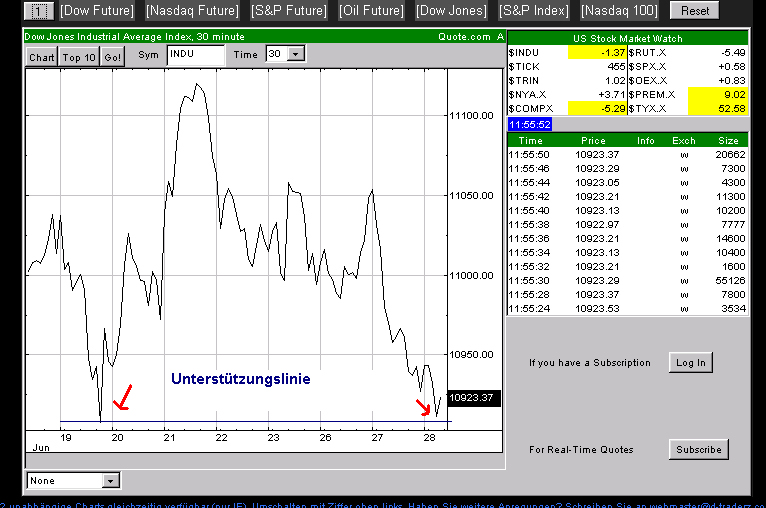
Task: Click the Info column header
Action: 645,141
